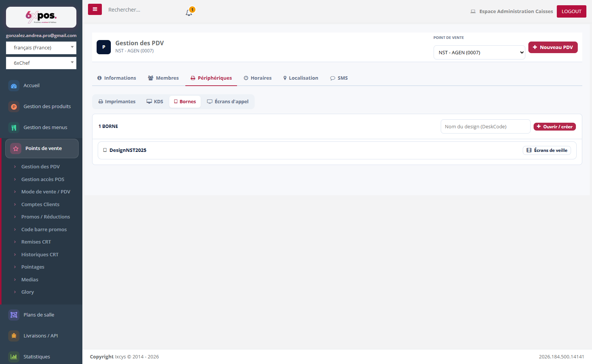Collapse the Points de vente menu section
This screenshot has width=592, height=364.
[x=42, y=149]
